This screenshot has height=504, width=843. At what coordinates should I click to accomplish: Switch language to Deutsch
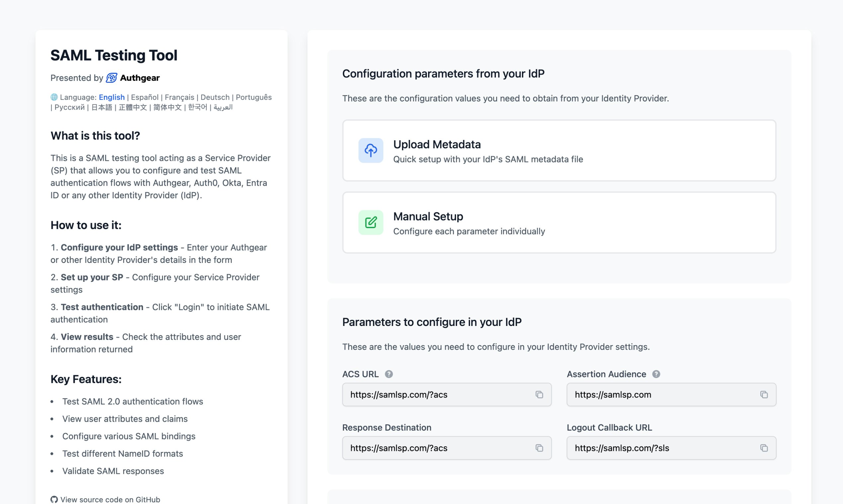215,97
